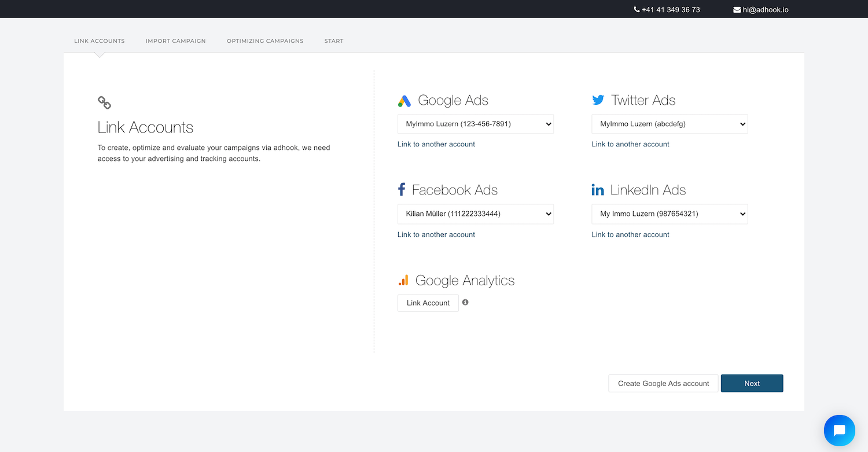Image resolution: width=868 pixels, height=452 pixels.
Task: Open the Twitter Ads account dropdown
Action: tap(670, 124)
